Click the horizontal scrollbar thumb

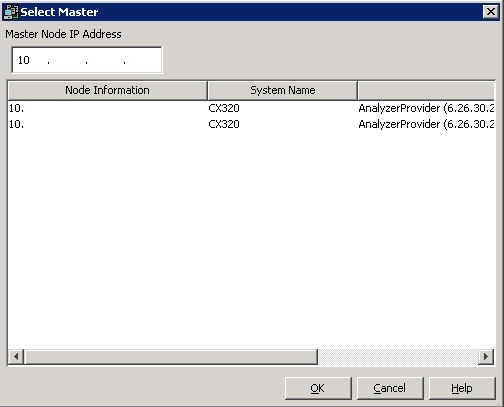click(x=171, y=357)
